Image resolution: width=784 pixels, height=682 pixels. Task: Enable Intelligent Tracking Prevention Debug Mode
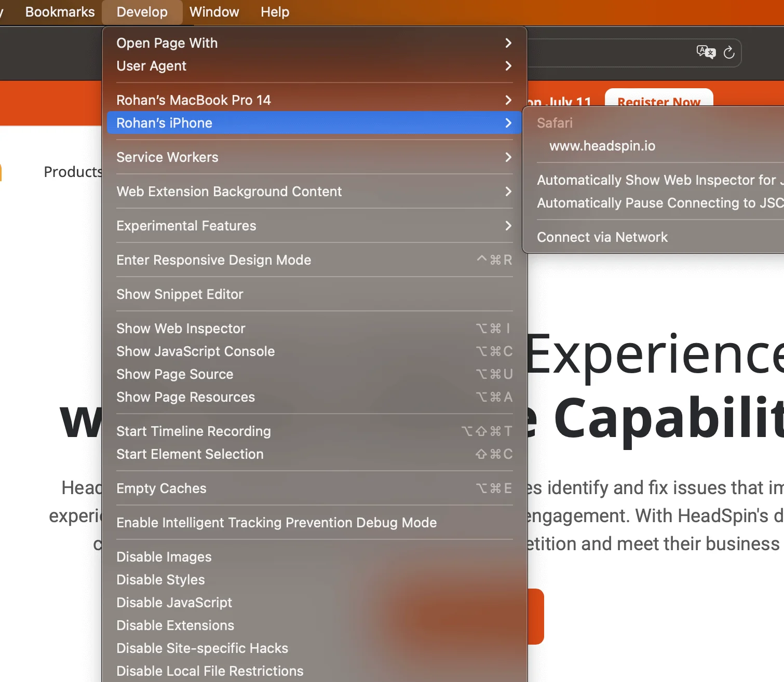coord(314,523)
